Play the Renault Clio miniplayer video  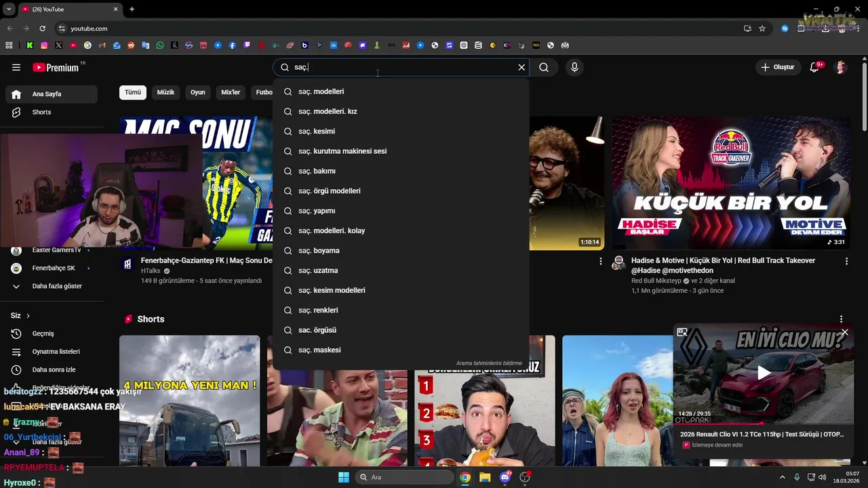tap(764, 372)
